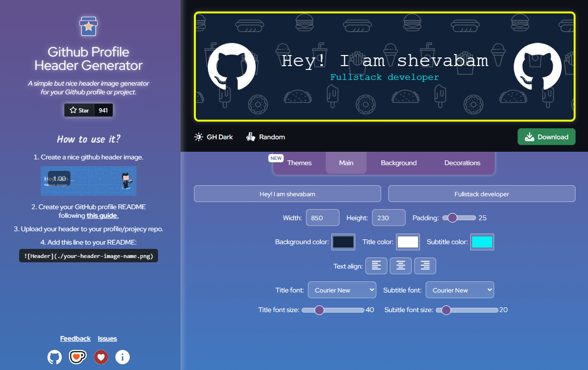
Task: Align text to the right
Action: [425, 266]
